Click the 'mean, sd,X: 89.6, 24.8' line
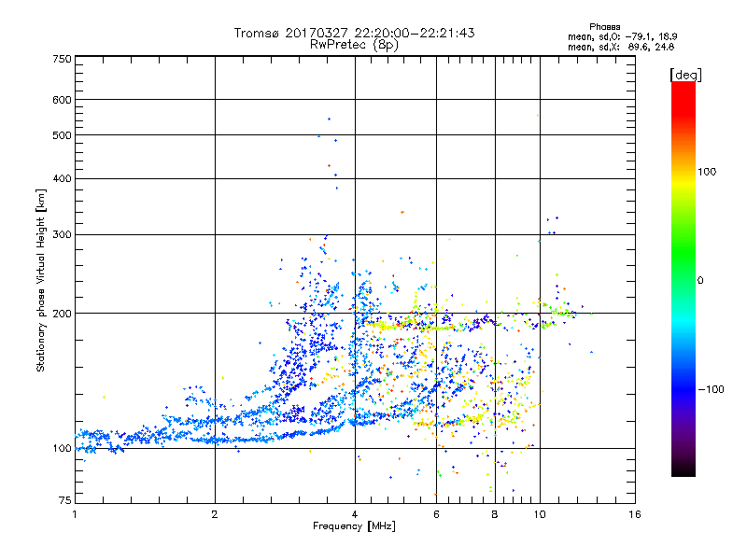 (621, 47)
